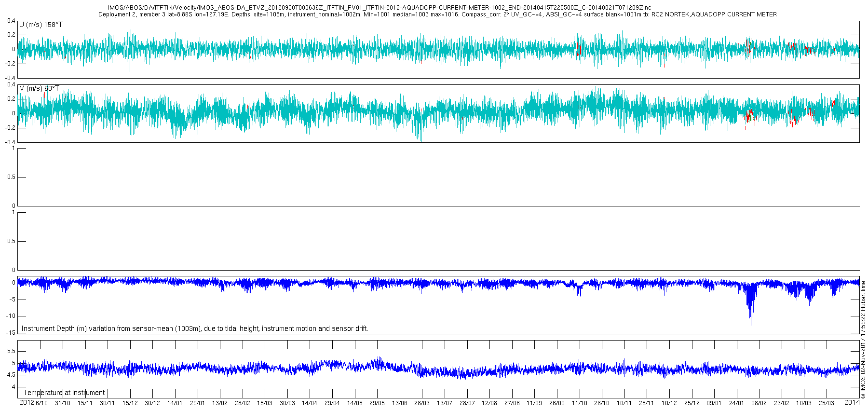This screenshot has height=410, width=868.
Task: Choose the '26/09' date tick label
Action: tap(556, 403)
